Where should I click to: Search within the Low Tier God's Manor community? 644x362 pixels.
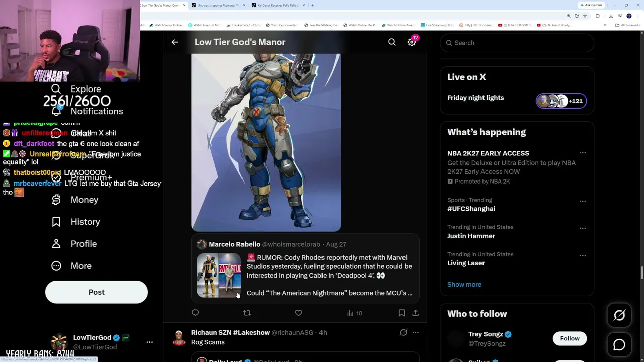[392, 42]
